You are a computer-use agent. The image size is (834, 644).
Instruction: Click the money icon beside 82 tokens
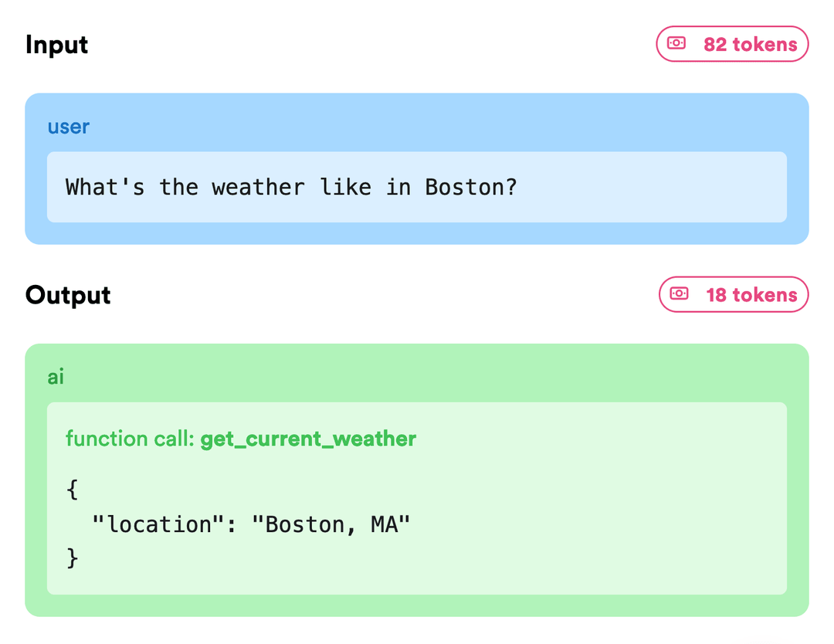pos(676,44)
